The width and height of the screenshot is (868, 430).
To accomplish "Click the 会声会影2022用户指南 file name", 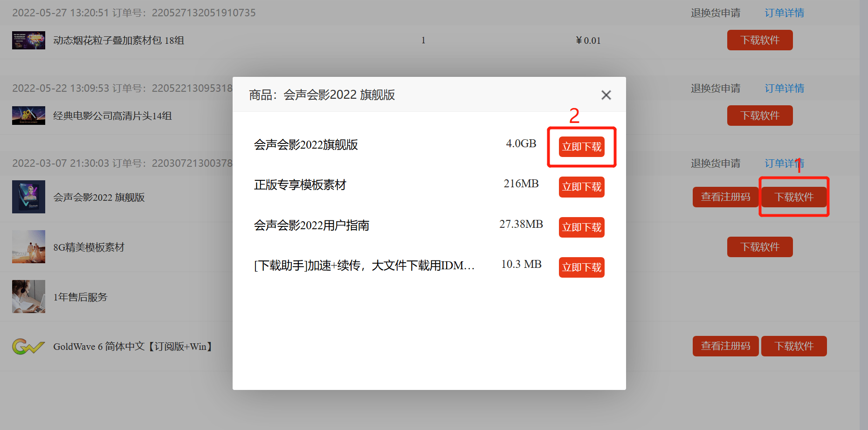I will coord(311,225).
